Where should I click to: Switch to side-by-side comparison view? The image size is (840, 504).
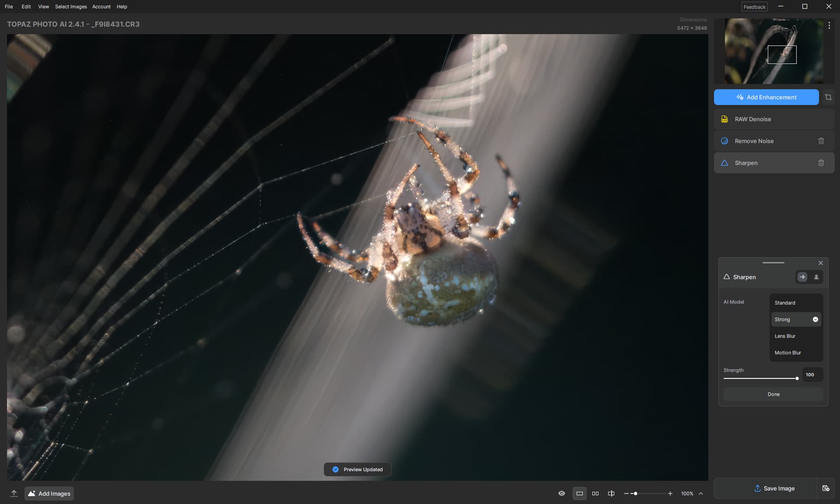pos(595,493)
